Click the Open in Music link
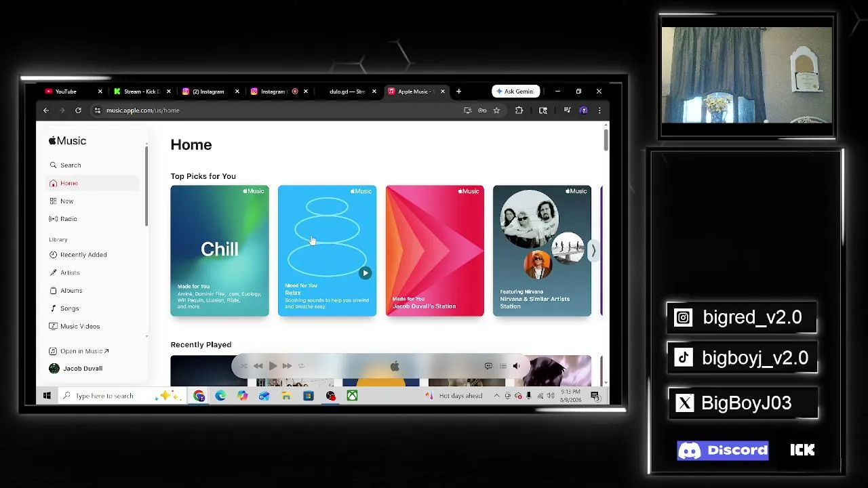The width and height of the screenshot is (868, 488). coord(79,351)
